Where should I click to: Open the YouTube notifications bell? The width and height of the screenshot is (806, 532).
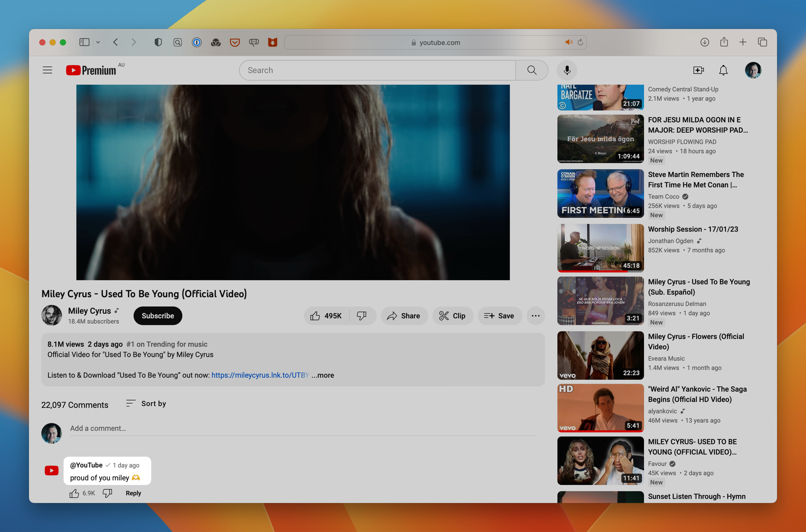[723, 70]
